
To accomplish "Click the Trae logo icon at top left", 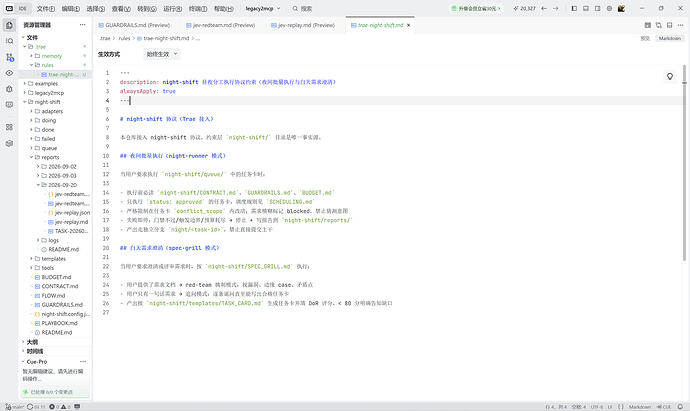I will pos(9,8).
